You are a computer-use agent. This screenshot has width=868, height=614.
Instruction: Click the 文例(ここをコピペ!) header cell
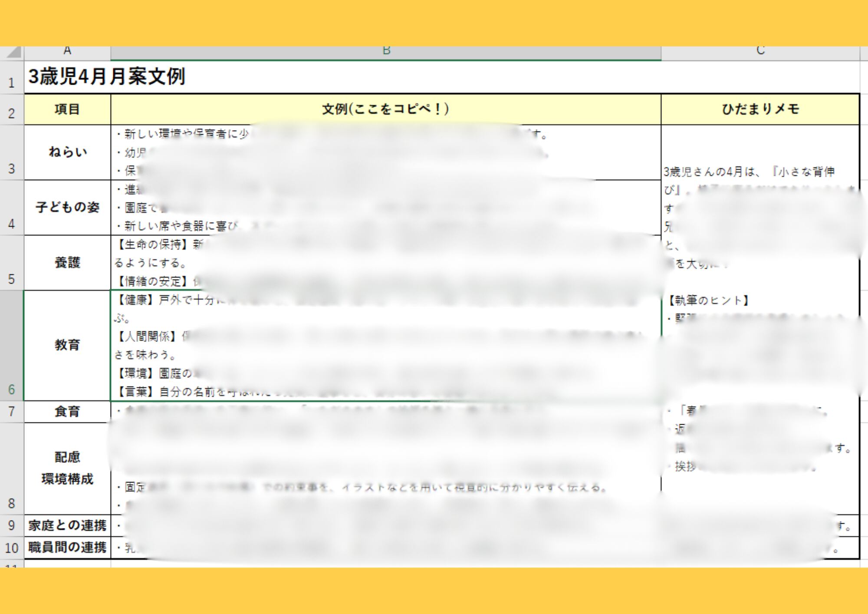click(x=386, y=109)
